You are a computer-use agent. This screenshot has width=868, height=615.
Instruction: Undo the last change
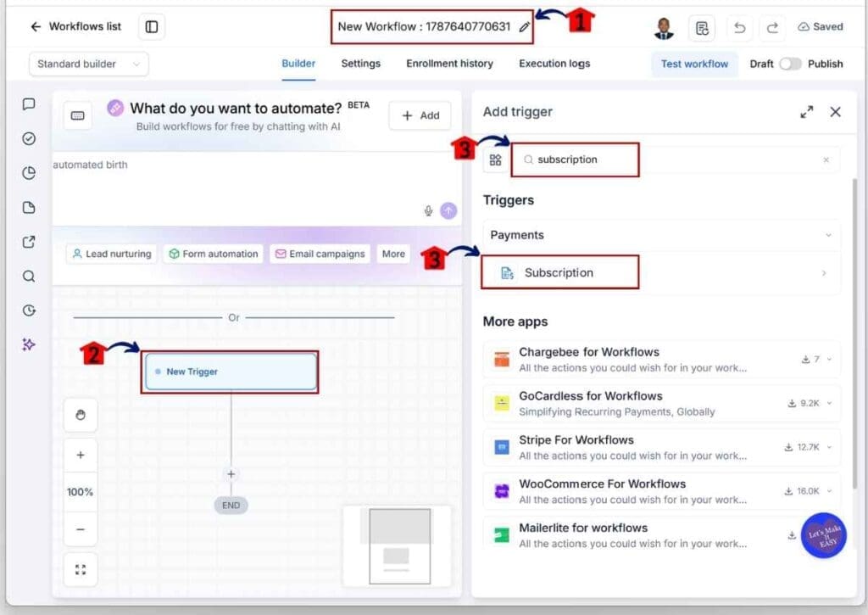click(x=739, y=28)
